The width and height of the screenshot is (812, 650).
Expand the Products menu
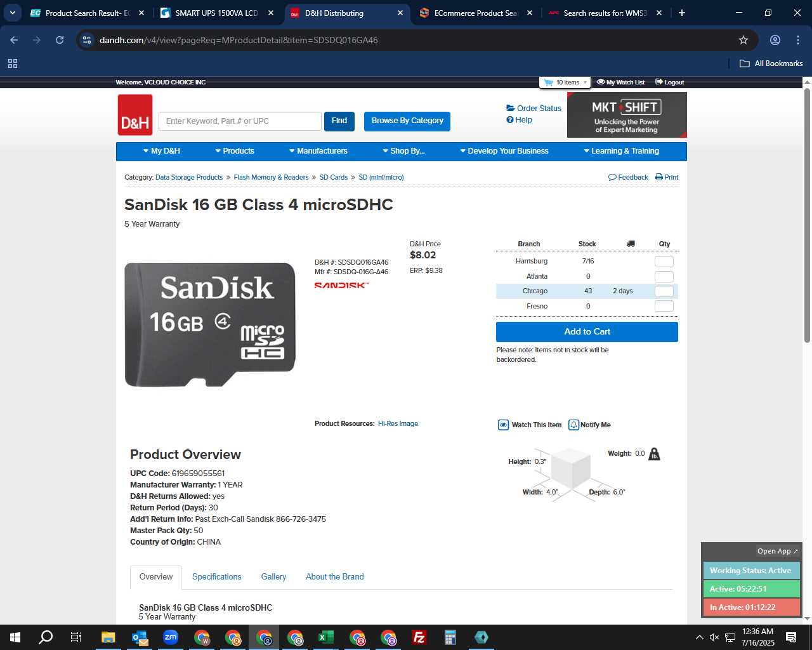[234, 151]
